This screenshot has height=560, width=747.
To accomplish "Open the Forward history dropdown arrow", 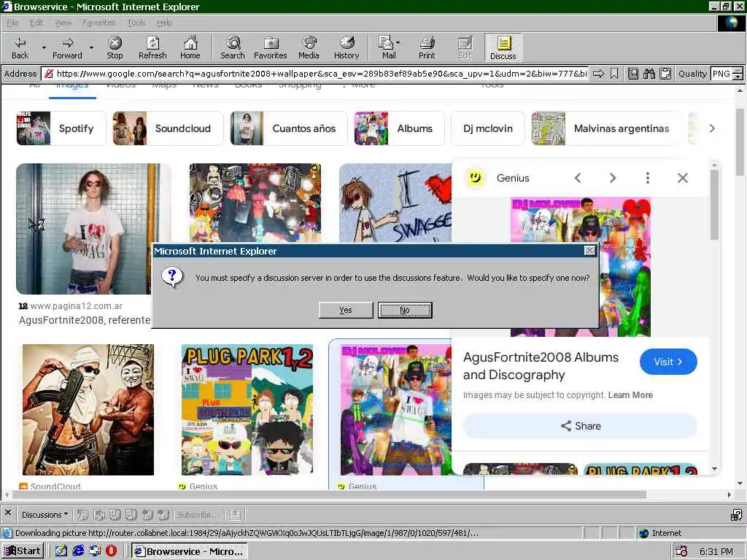I will point(91,47).
